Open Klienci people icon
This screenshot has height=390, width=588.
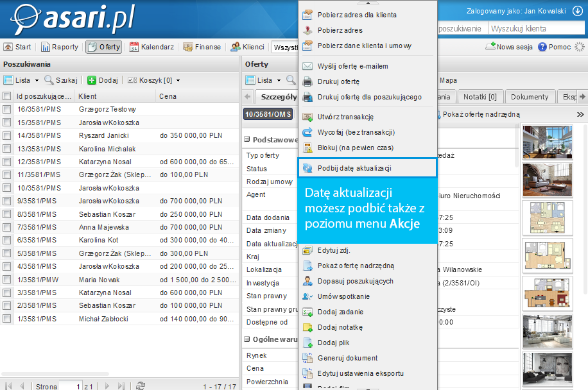point(236,47)
